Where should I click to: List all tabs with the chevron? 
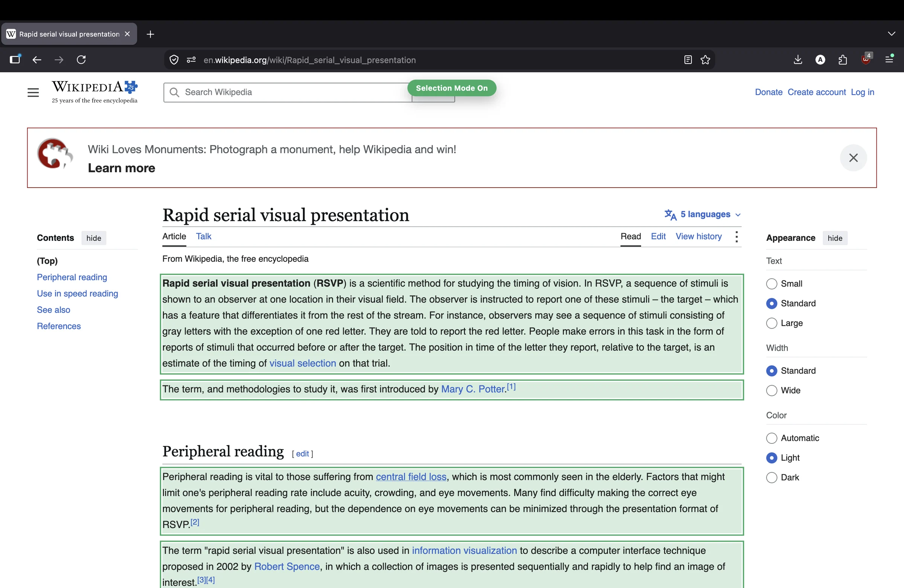tap(892, 34)
